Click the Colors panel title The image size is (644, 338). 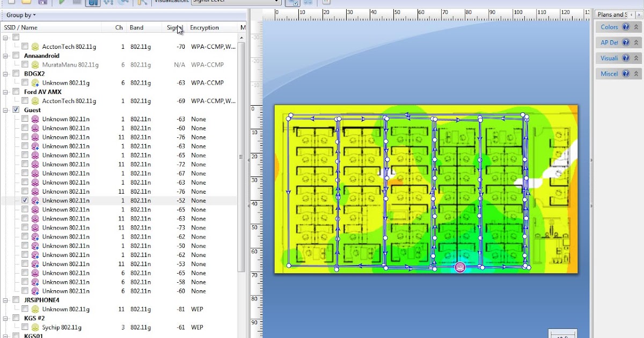(609, 27)
